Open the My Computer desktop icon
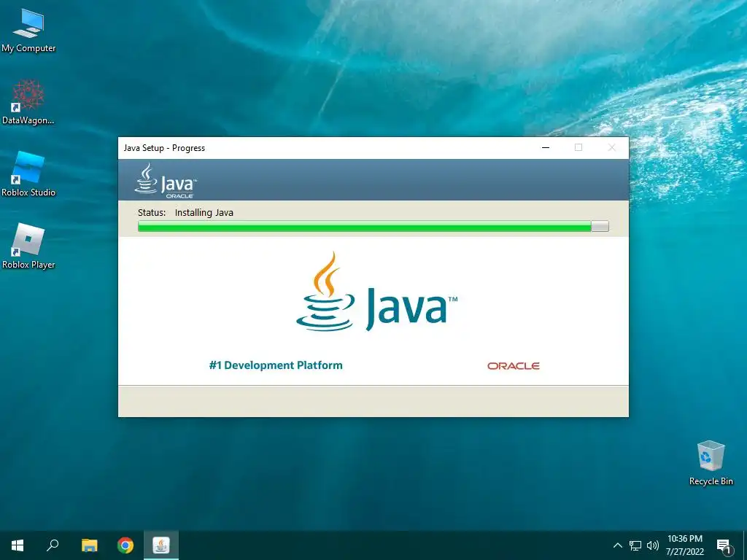747x560 pixels. click(x=28, y=31)
